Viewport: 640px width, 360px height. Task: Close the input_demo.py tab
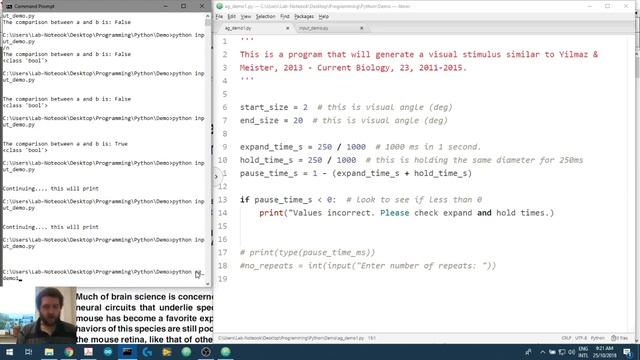(361, 28)
